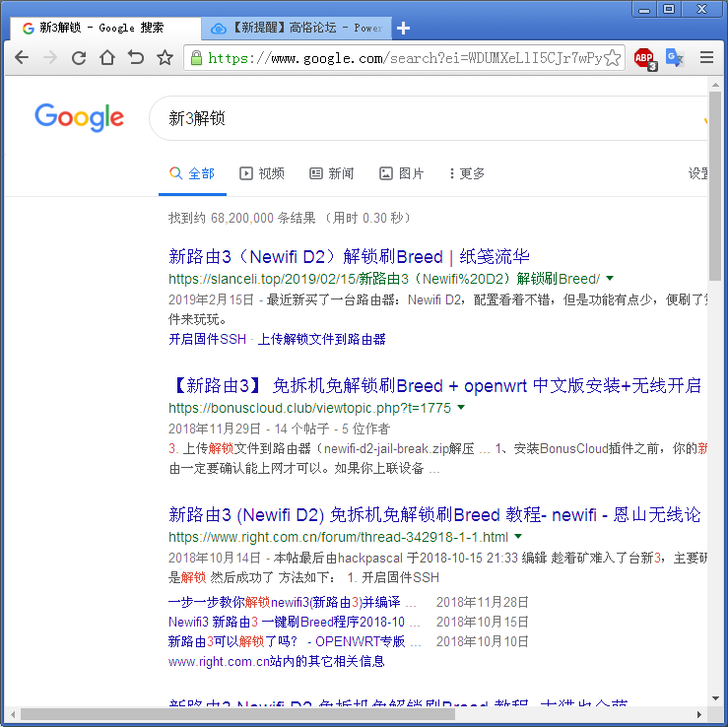Image resolution: width=728 pixels, height=727 pixels.
Task: Open the 设置 search settings
Action: point(697,173)
